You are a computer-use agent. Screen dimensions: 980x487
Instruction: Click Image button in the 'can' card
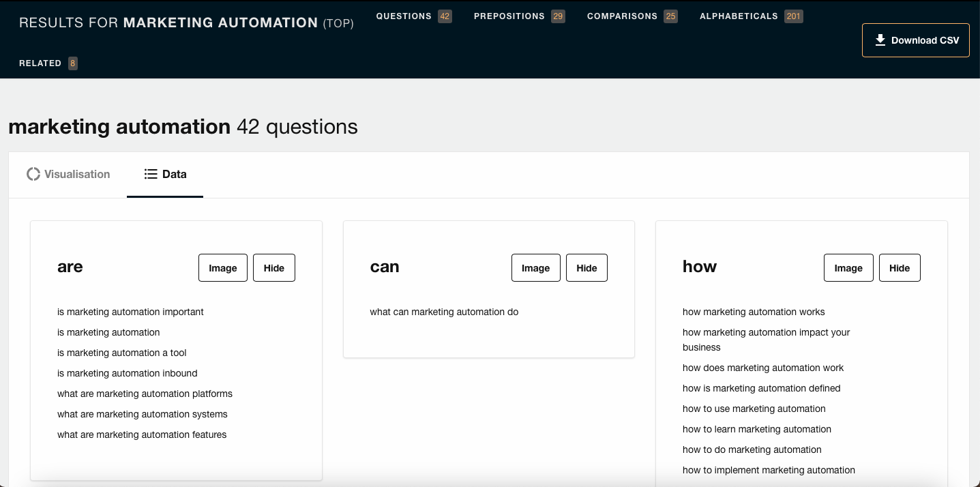[535, 268]
